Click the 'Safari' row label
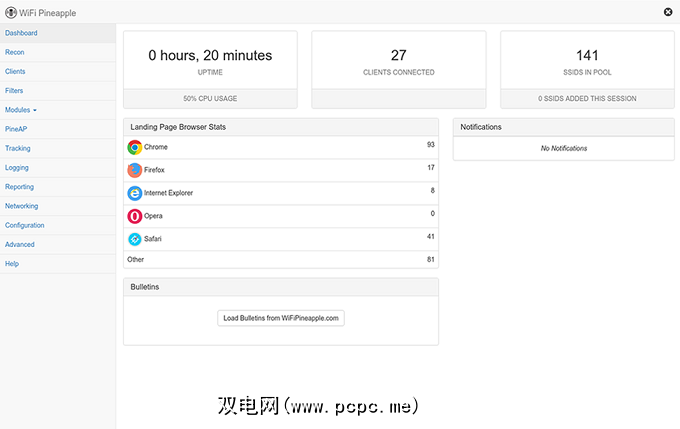 tap(153, 239)
